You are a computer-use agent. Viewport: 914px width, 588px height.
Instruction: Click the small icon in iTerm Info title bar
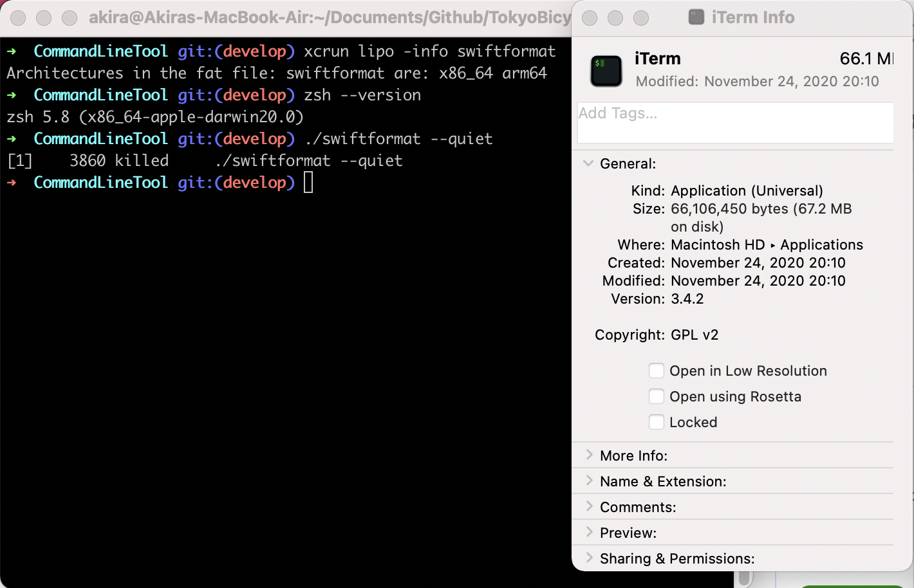point(696,17)
